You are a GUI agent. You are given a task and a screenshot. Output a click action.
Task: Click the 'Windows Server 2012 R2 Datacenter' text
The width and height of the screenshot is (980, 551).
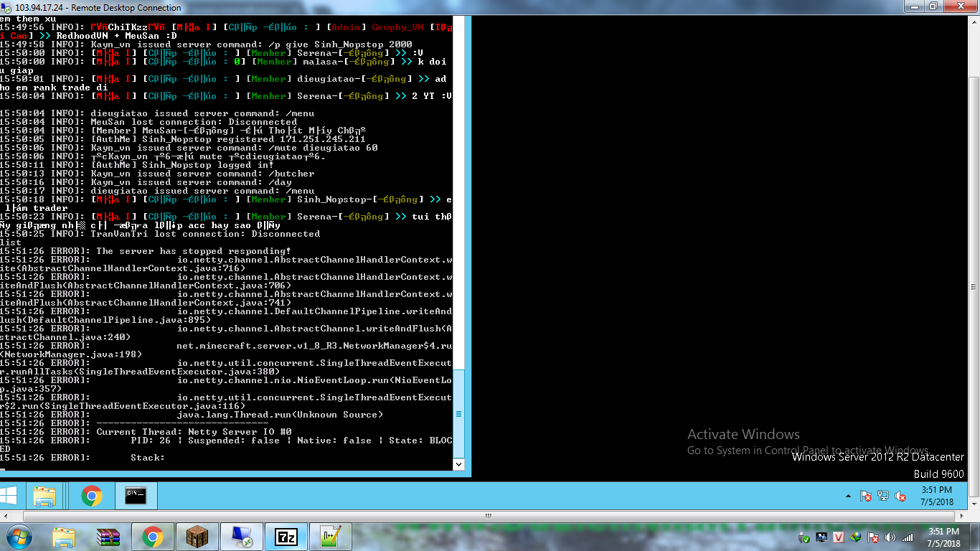(x=878, y=457)
